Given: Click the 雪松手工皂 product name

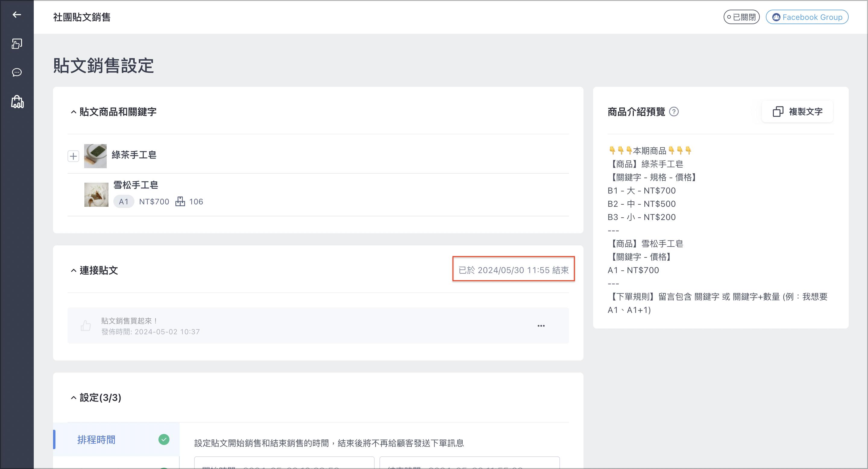Looking at the screenshot, I should pyautogui.click(x=136, y=185).
